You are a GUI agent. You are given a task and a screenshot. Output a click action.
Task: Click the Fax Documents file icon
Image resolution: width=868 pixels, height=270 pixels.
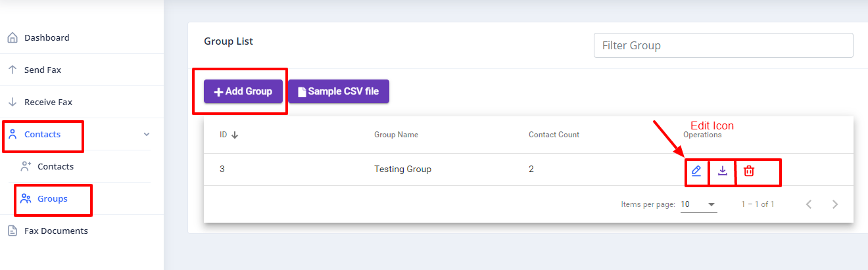[12, 231]
